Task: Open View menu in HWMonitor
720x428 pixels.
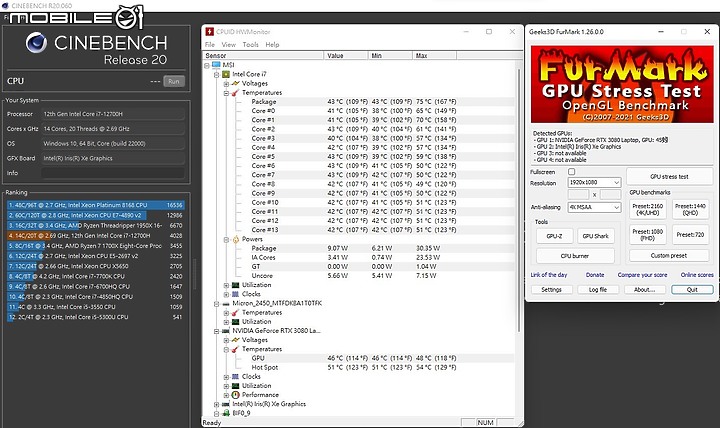Action: (229, 45)
